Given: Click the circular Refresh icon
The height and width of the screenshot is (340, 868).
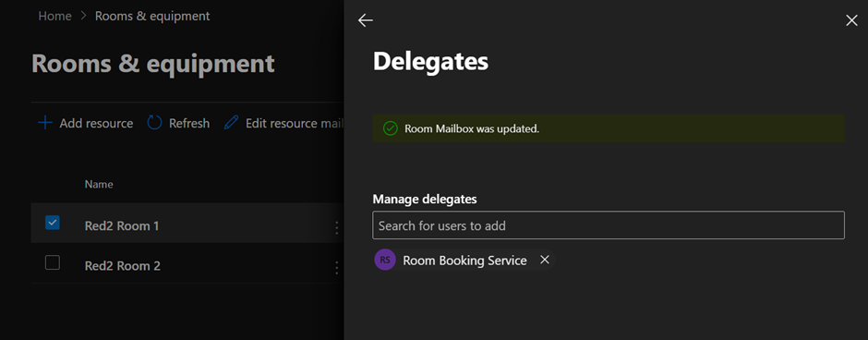Looking at the screenshot, I should (x=154, y=122).
